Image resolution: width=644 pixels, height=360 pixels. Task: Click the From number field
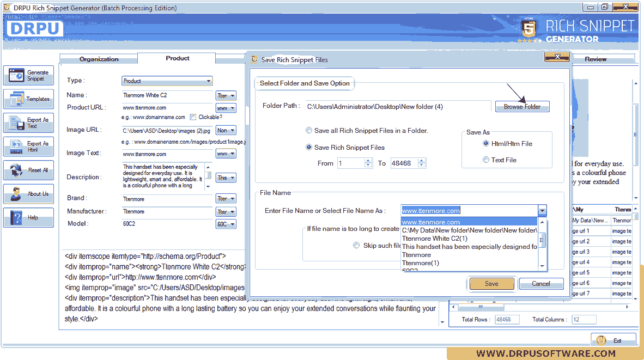pos(351,163)
